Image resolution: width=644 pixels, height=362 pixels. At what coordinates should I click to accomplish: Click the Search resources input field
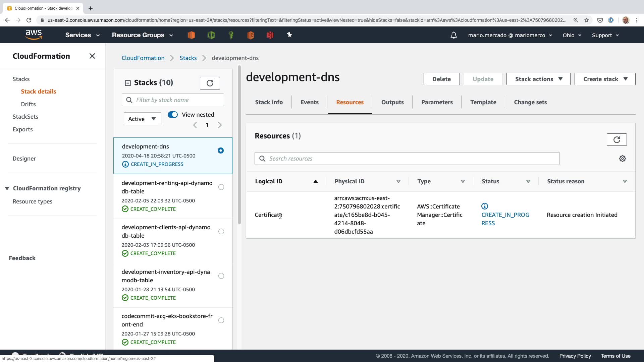407,159
